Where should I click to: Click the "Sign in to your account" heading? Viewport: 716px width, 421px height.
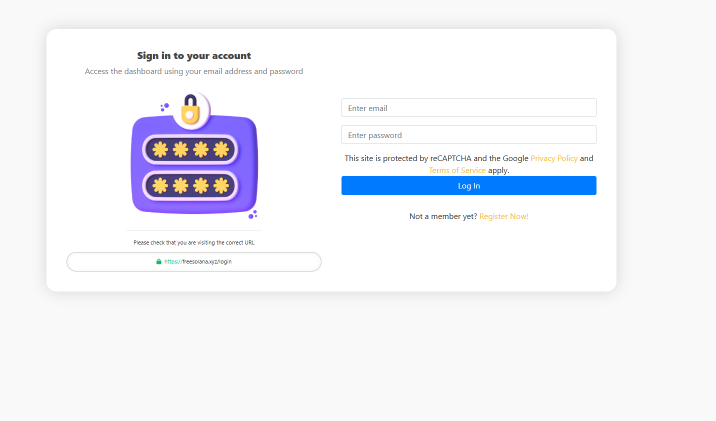coord(194,56)
